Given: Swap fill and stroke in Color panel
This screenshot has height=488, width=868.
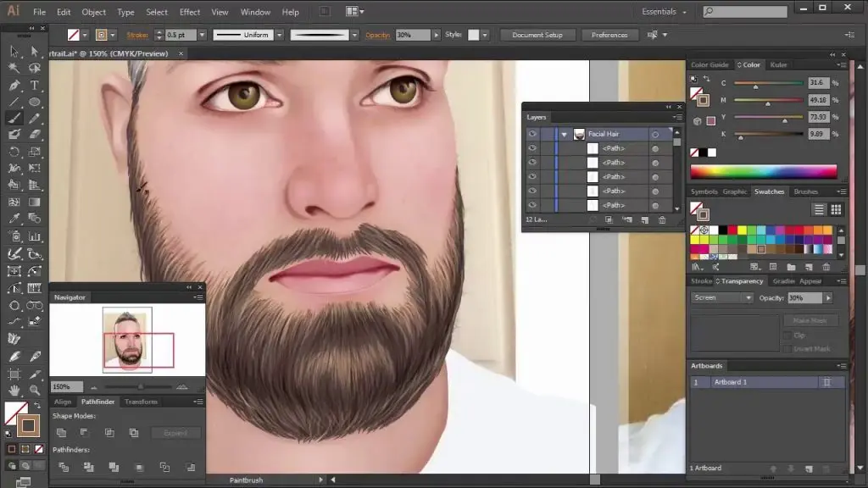Looking at the screenshot, I should coord(705,80).
